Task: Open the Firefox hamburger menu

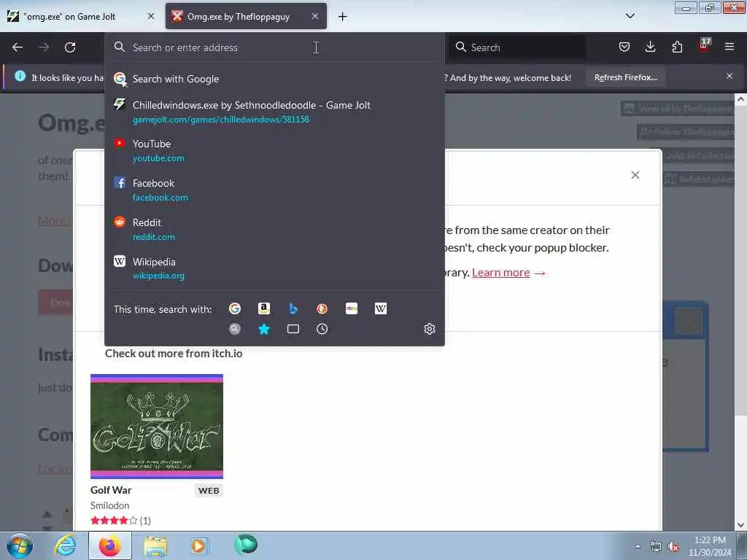Action: 729,47
